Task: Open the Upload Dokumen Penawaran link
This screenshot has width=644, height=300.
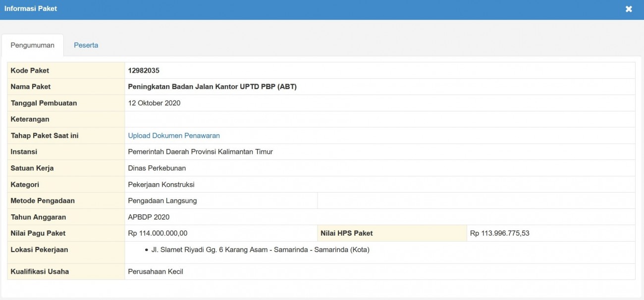Action: click(174, 136)
